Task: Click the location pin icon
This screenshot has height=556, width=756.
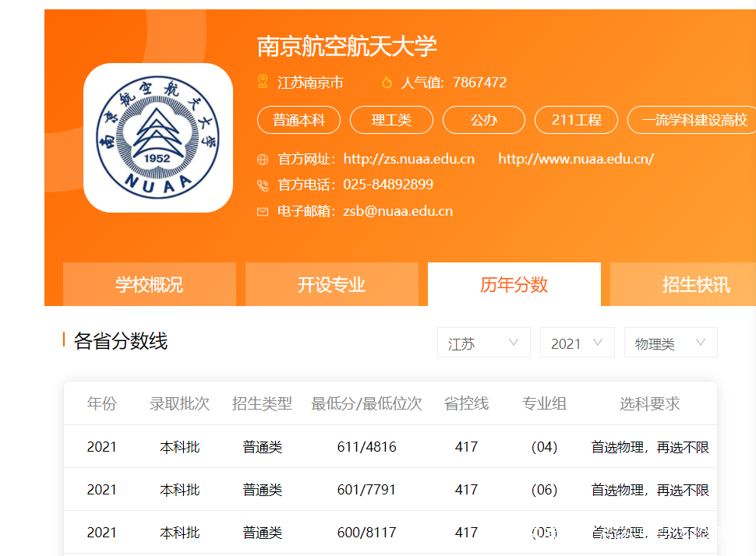Action: coord(263,82)
